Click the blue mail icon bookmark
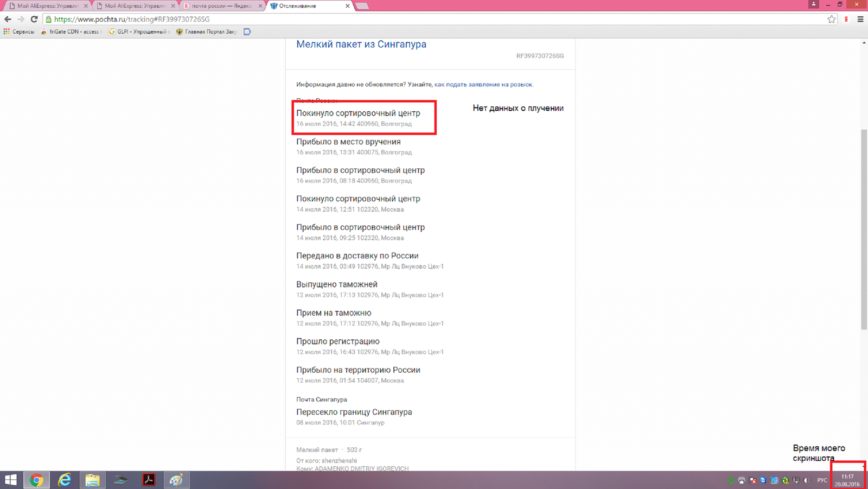868x489 pixels. click(247, 31)
